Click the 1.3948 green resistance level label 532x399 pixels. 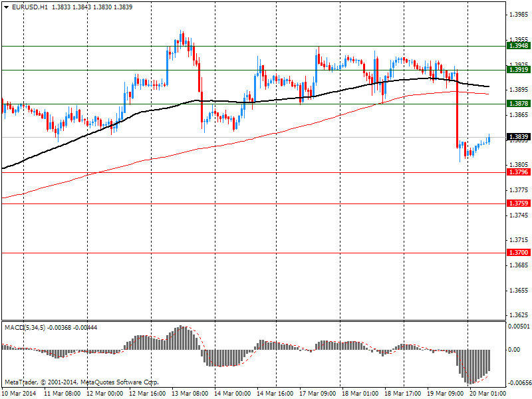tap(519, 45)
